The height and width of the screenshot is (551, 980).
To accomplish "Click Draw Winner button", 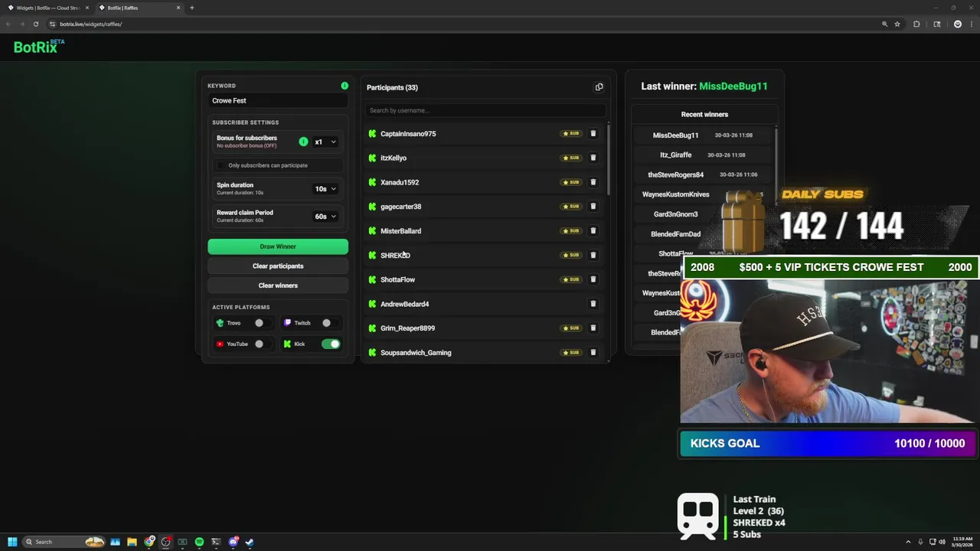I will (x=278, y=246).
